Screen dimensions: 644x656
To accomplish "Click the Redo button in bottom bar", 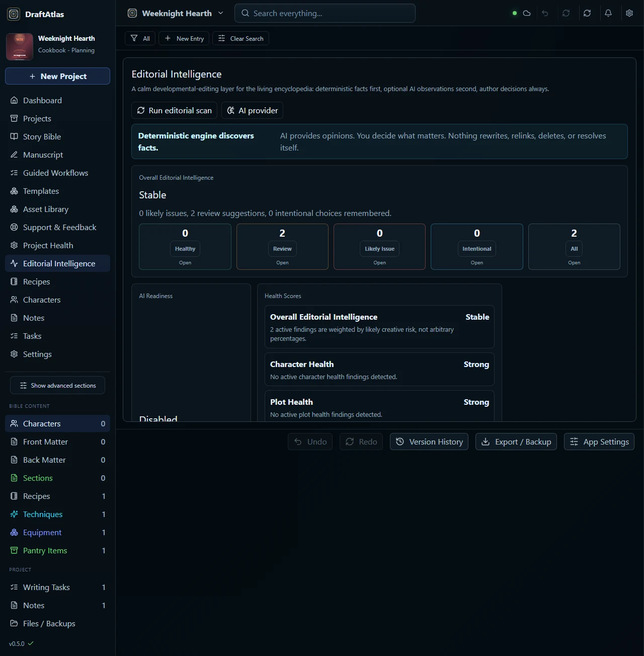I will [x=361, y=442].
